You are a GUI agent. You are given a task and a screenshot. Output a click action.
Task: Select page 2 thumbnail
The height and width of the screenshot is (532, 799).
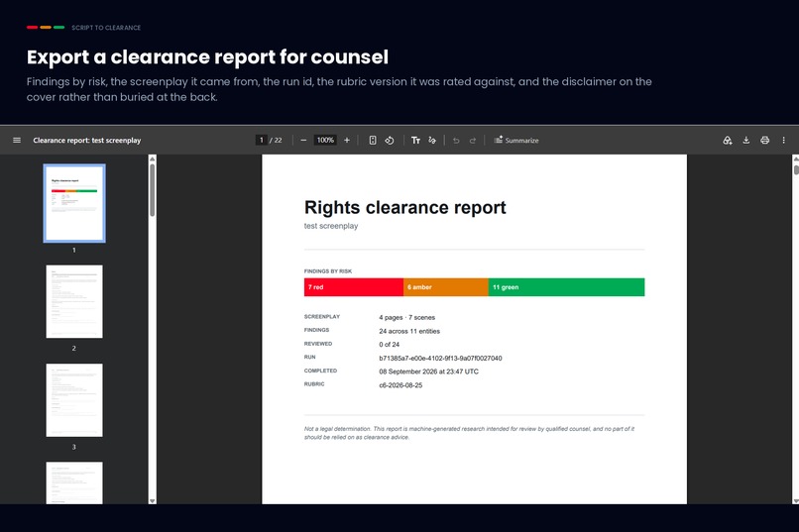click(74, 301)
